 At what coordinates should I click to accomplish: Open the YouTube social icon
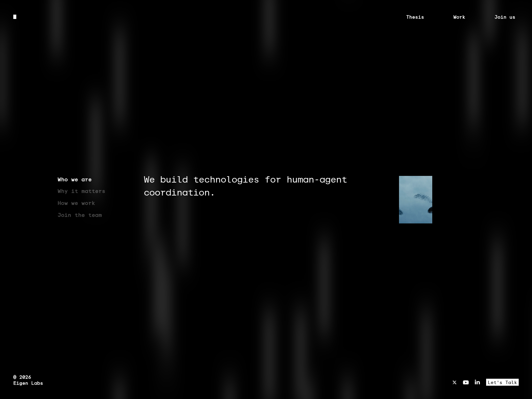coord(466,382)
